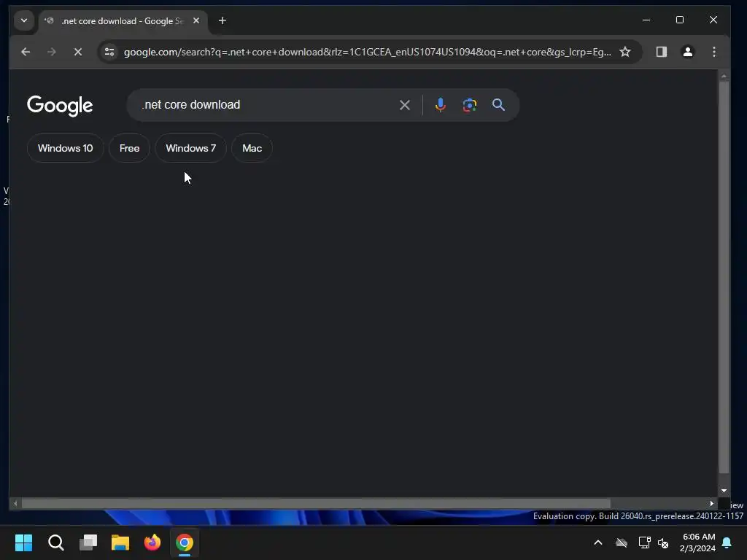The image size is (747, 560).
Task: Click the muted volume tray icon
Action: pyautogui.click(x=663, y=542)
